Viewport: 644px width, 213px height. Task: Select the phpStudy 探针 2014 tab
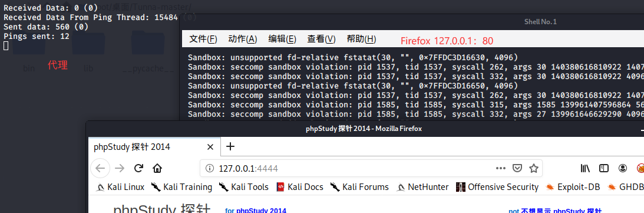pyautogui.click(x=154, y=147)
